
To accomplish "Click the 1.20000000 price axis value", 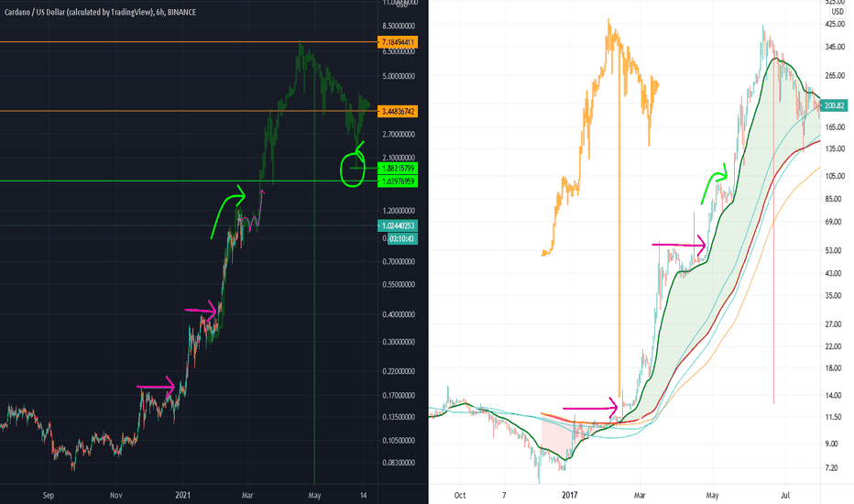I will click(x=399, y=211).
